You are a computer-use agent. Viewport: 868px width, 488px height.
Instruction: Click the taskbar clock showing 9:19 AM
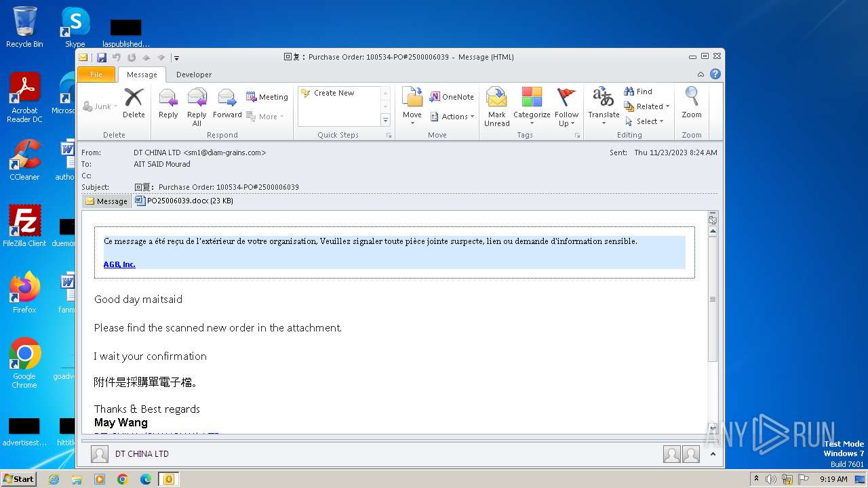point(833,479)
